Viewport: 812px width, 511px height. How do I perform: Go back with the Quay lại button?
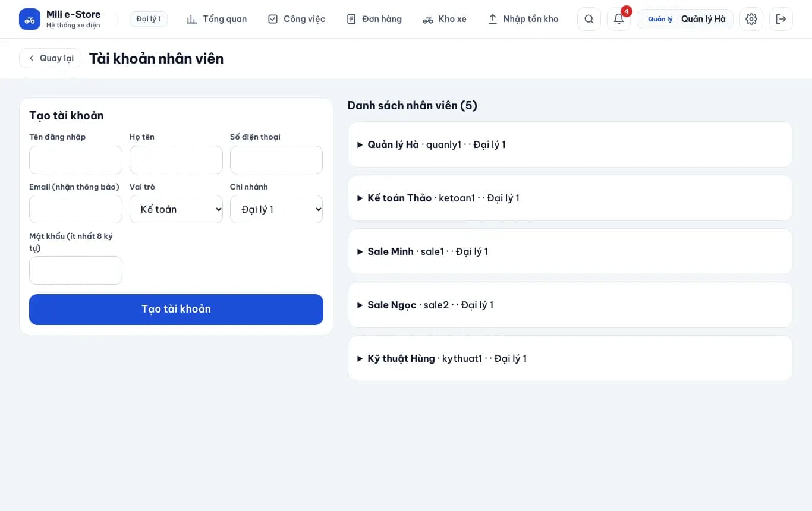click(x=51, y=58)
